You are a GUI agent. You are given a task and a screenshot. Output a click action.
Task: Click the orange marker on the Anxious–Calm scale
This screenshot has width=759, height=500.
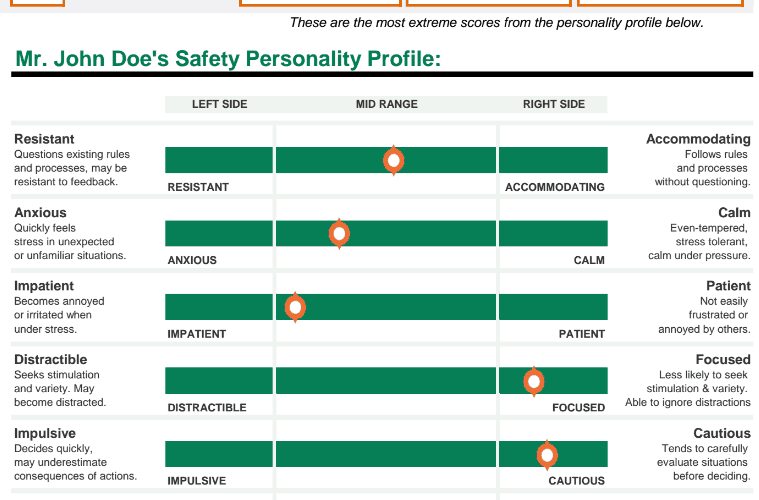(340, 234)
